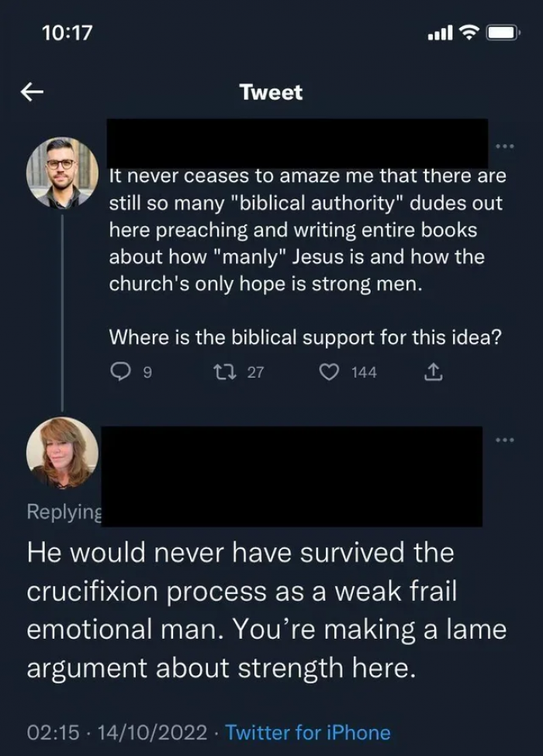Open the first tweeter's profile picture
Image resolution: width=543 pixels, height=756 pixels.
[61, 176]
